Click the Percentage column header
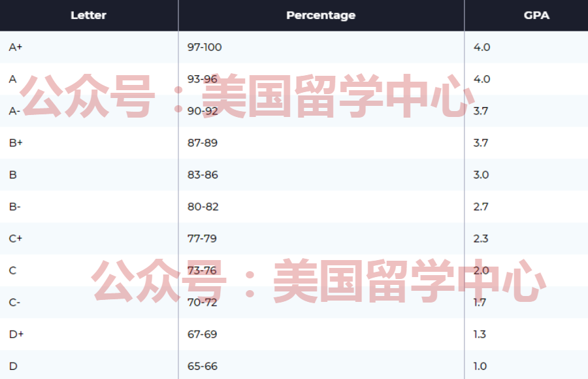Screen dimensions: 588x379 pyautogui.click(x=320, y=15)
